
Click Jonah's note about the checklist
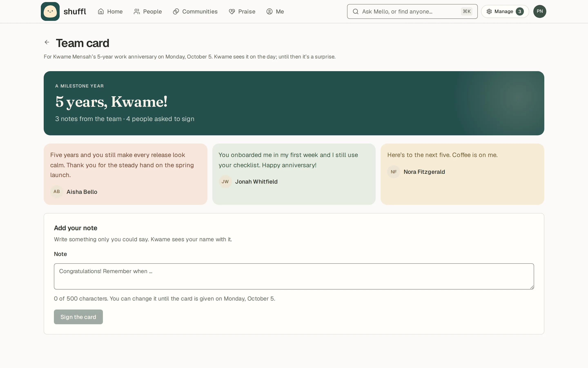[288, 160]
